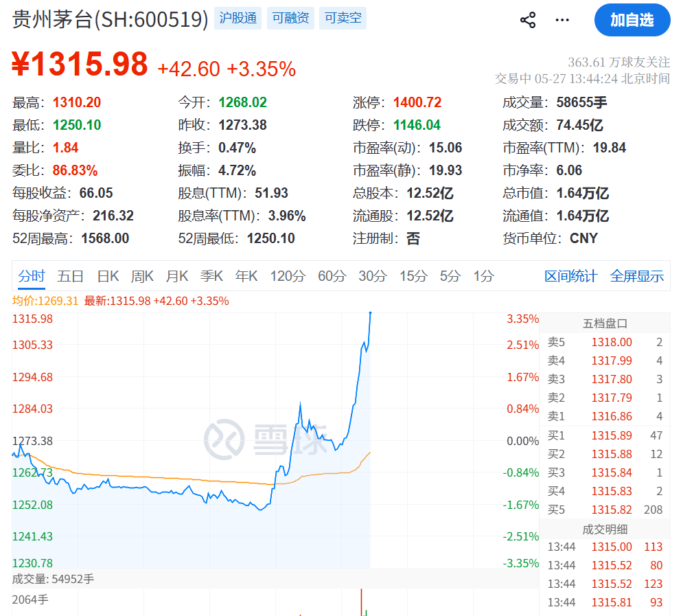Switch to the 月K chart tab
This screenshot has width=694, height=616.
[176, 276]
